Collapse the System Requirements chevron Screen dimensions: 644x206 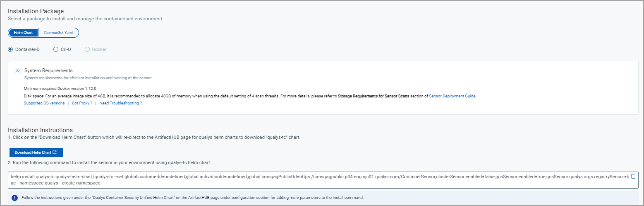pos(17,71)
